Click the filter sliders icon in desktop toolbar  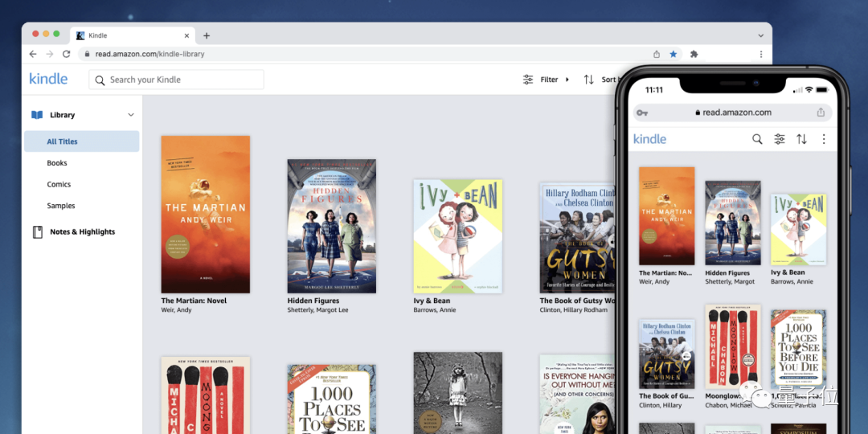[x=528, y=80]
